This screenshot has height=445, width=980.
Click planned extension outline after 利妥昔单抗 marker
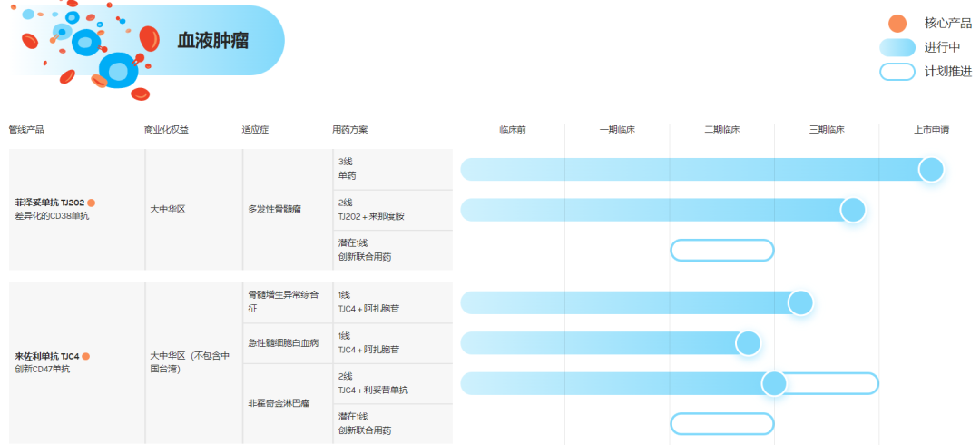tap(832, 383)
